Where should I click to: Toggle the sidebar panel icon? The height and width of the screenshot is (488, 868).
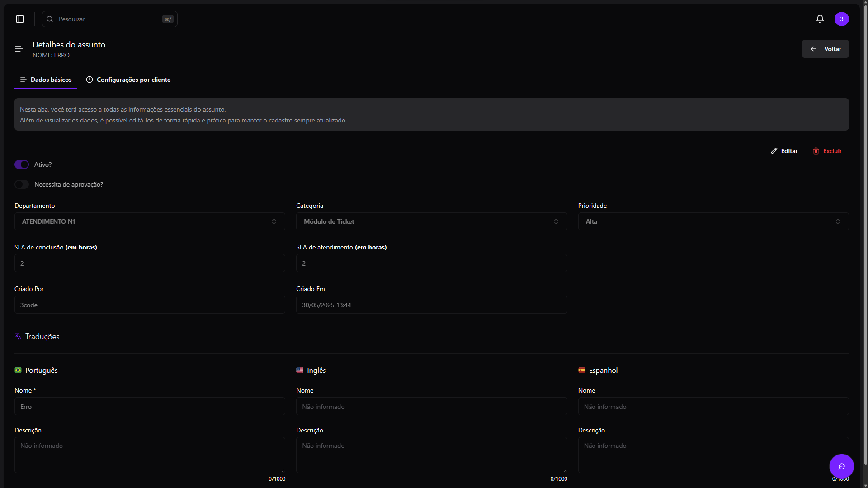[20, 19]
